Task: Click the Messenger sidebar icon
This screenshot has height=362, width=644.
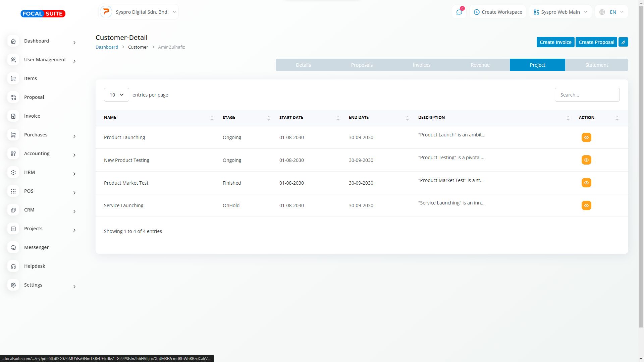Action: [x=13, y=247]
